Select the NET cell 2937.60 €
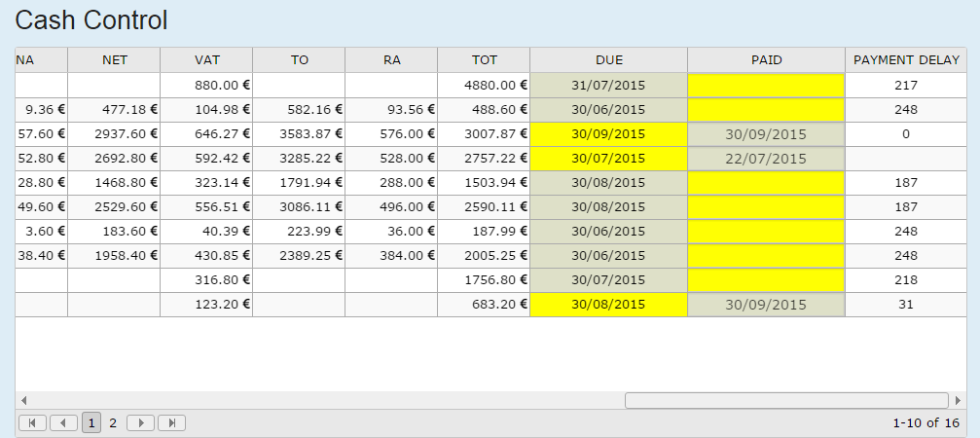 tap(114, 134)
